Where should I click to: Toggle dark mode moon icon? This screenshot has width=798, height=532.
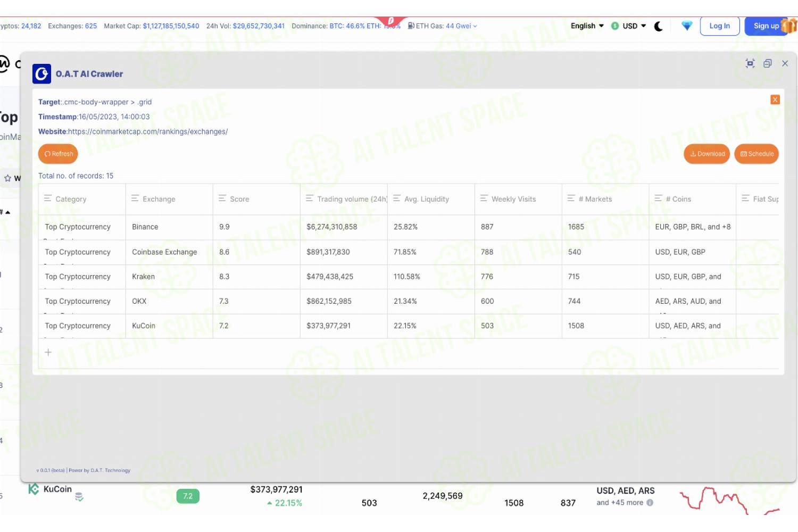click(659, 26)
